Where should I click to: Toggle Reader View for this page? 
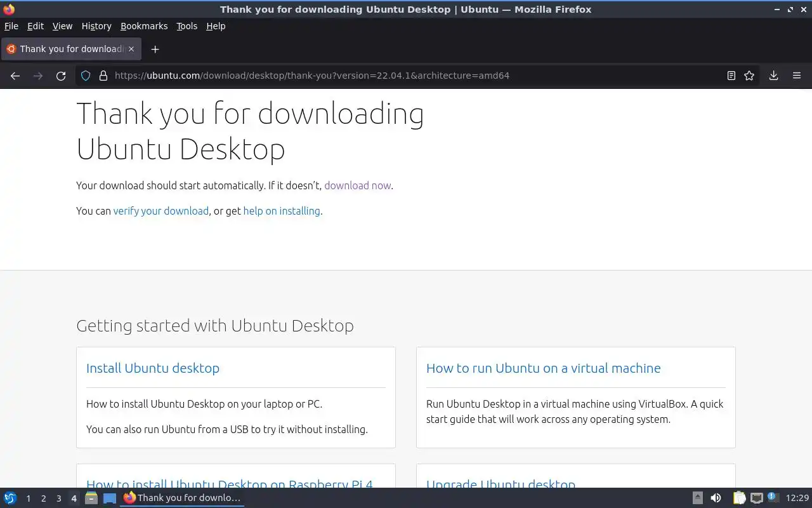click(731, 76)
